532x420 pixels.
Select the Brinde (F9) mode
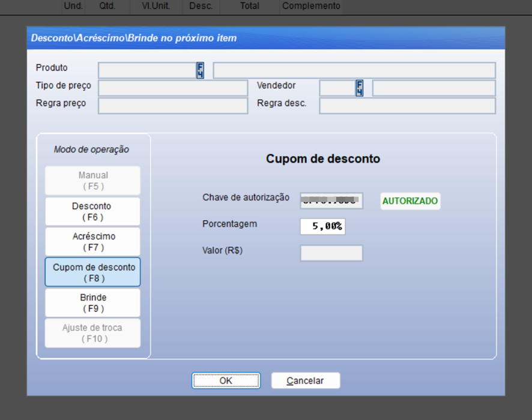tap(92, 302)
